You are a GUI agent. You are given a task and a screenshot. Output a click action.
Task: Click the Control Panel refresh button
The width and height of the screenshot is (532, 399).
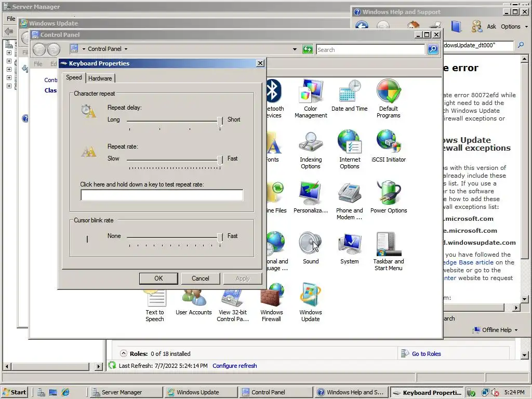(308, 49)
